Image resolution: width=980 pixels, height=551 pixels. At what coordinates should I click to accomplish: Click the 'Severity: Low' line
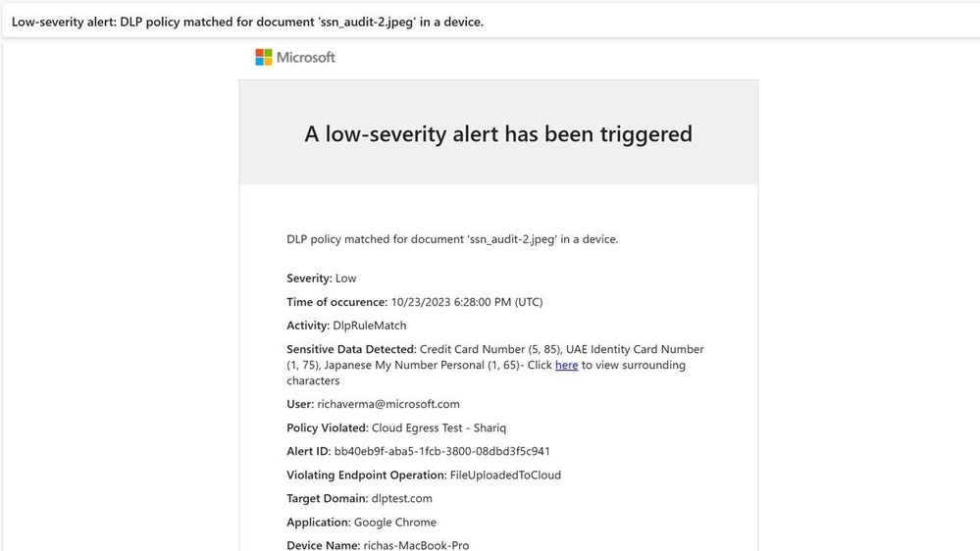coord(321,278)
